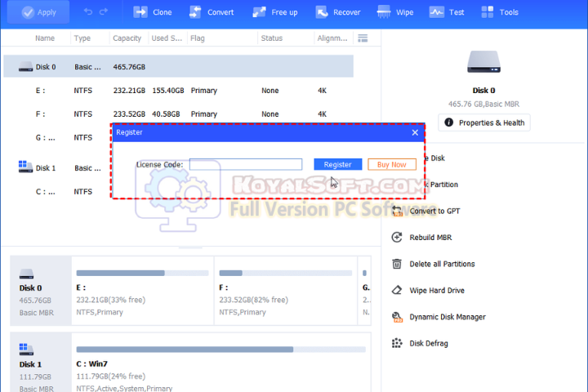This screenshot has width=588, height=392.
Task: Click the Wipe Hard Drive option
Action: pos(437,291)
